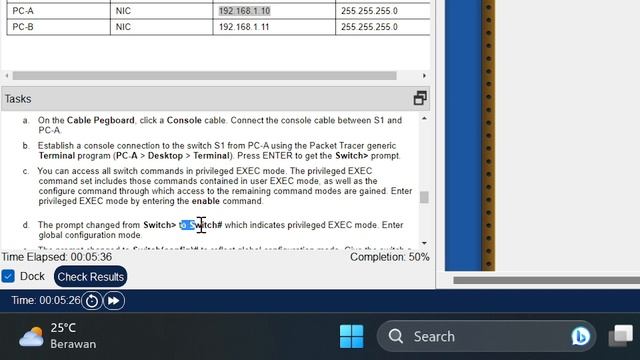Pop out the Tasks panel
This screenshot has height=360, width=640.
click(420, 98)
